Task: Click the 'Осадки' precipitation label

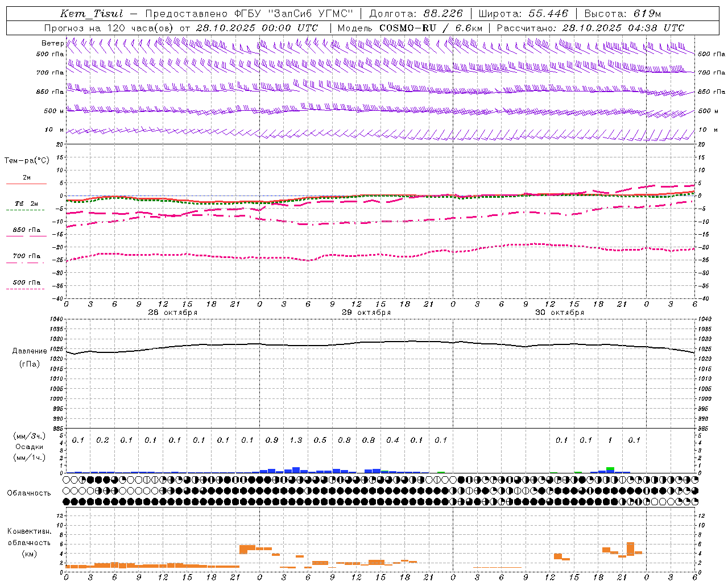Action: click(30, 447)
